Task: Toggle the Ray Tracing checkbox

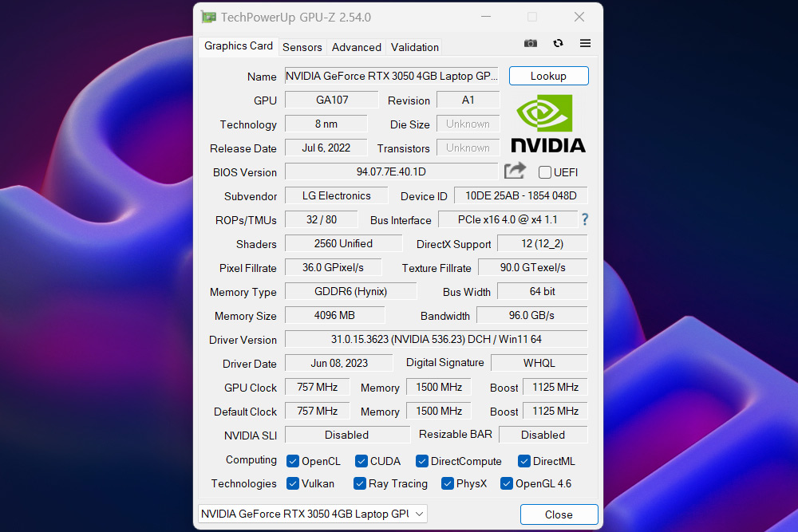Action: tap(360, 483)
